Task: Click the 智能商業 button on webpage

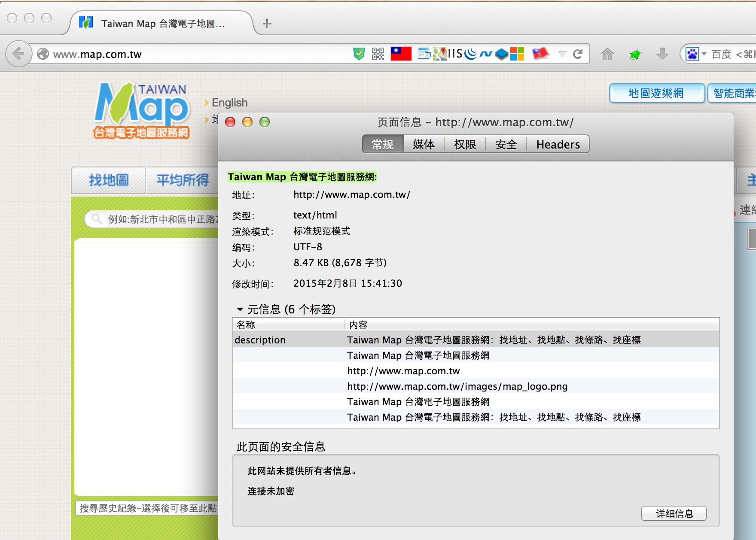Action: click(732, 93)
